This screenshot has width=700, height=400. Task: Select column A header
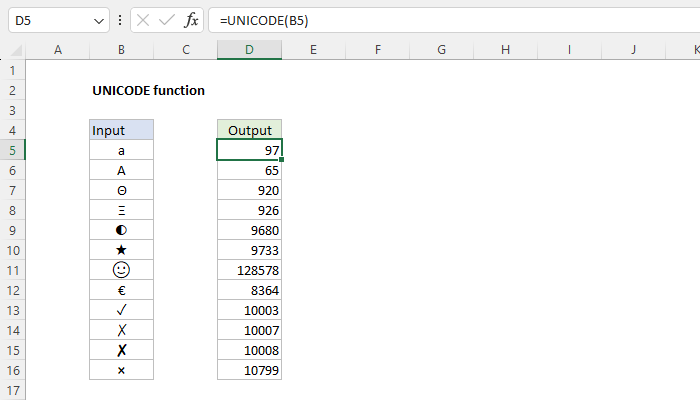58,50
